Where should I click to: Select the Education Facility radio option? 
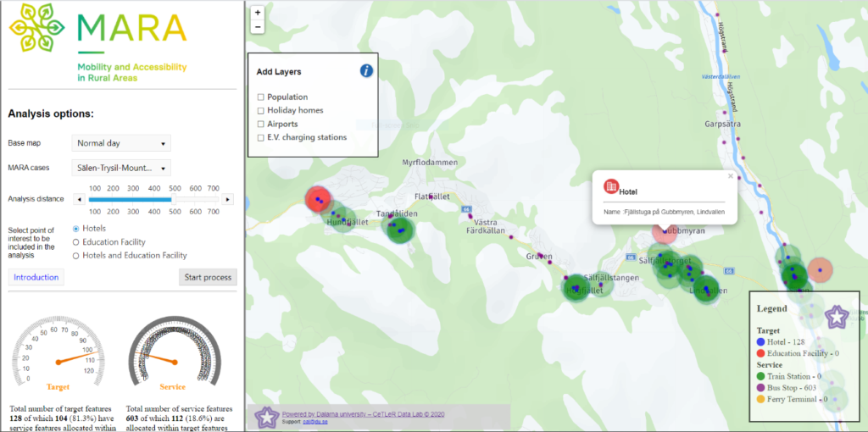point(77,242)
